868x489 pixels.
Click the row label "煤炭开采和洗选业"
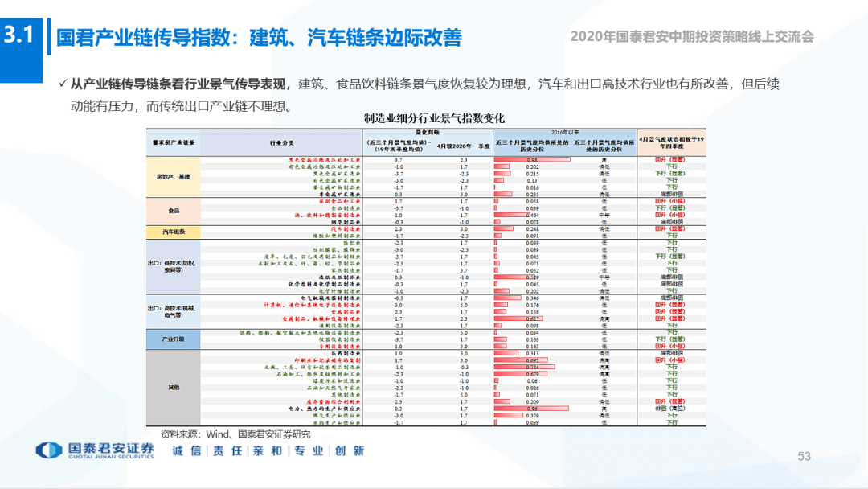[337, 381]
